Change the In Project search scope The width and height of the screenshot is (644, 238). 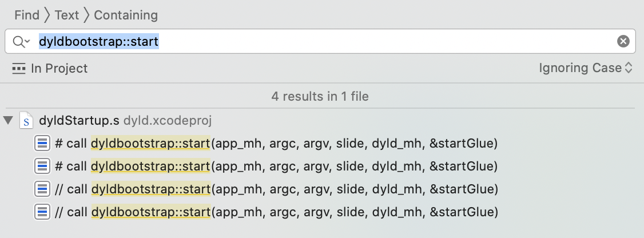pos(59,69)
